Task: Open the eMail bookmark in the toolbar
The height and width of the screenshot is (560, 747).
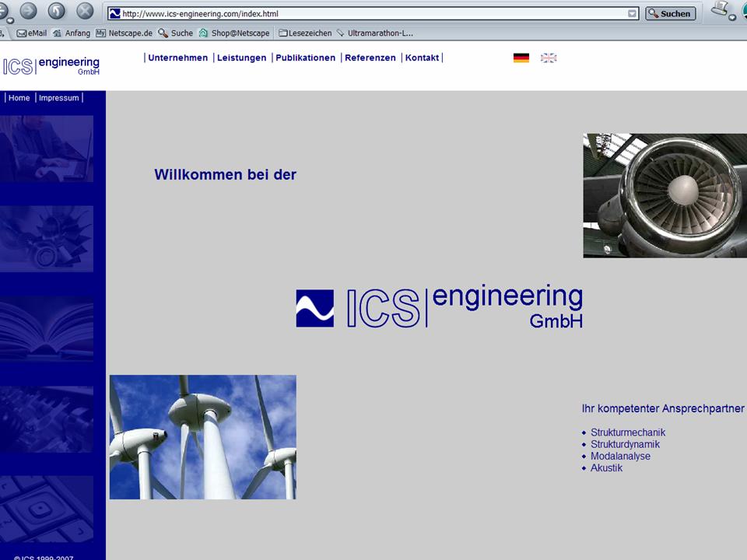Action: (32, 33)
